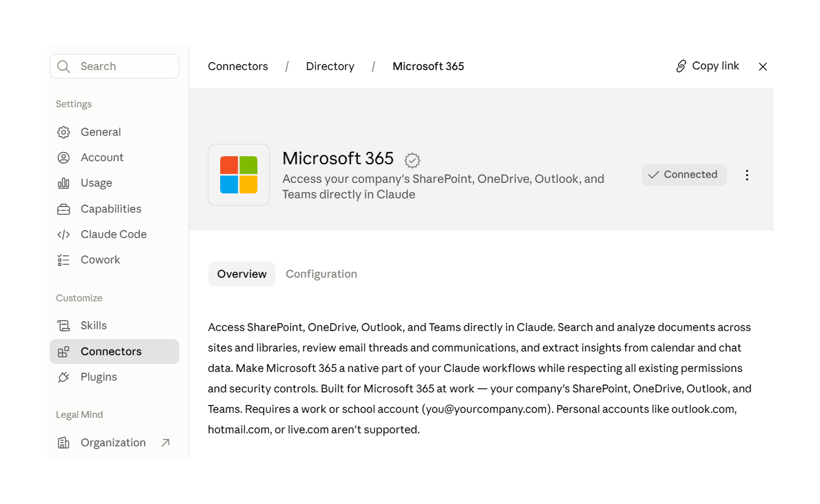Click the Cowork checklist icon
This screenshot has width=820, height=504.
pos(63,260)
